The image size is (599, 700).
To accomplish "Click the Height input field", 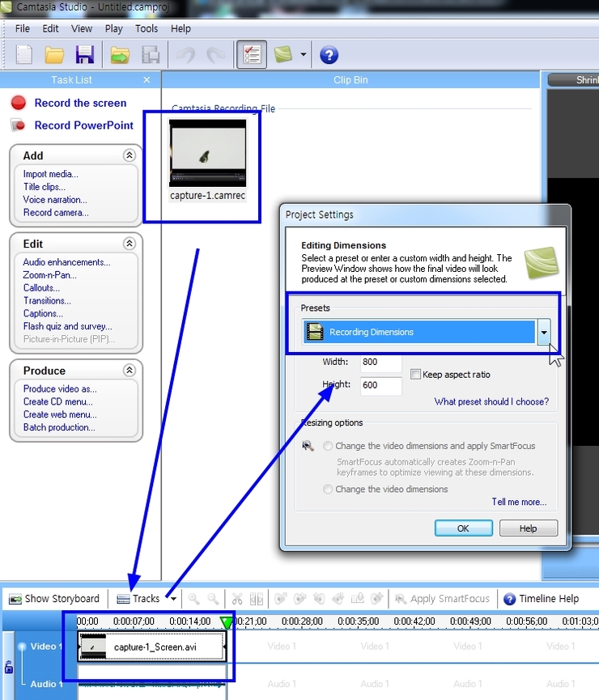I will [x=381, y=385].
